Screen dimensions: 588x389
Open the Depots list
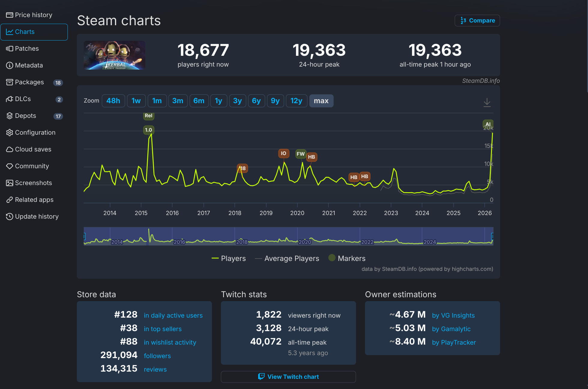(26, 116)
